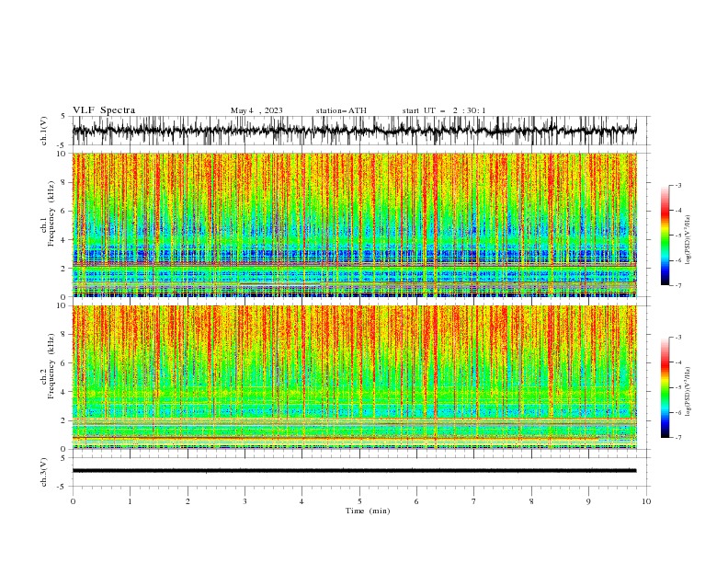Click the ch.3 flat black waveform trace
The width and height of the screenshot is (728, 563).
click(x=354, y=471)
